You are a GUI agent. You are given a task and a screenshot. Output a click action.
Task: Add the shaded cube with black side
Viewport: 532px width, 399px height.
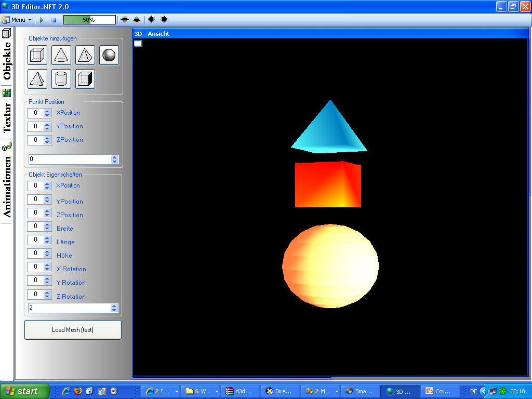[85, 79]
